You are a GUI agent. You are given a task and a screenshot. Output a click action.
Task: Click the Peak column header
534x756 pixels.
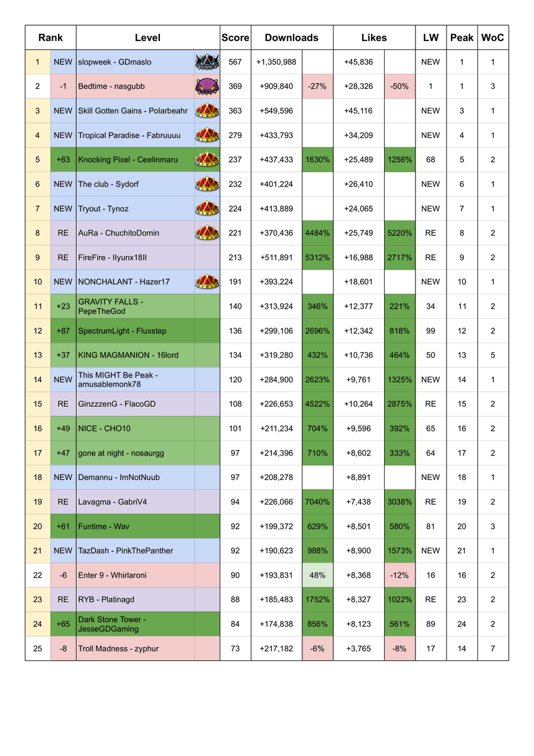tap(462, 38)
